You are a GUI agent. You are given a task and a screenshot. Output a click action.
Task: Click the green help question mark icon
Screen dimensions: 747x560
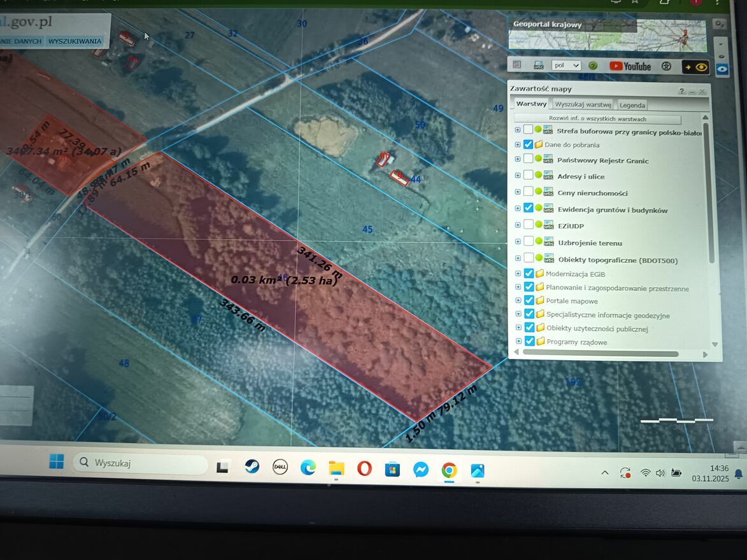coord(593,66)
